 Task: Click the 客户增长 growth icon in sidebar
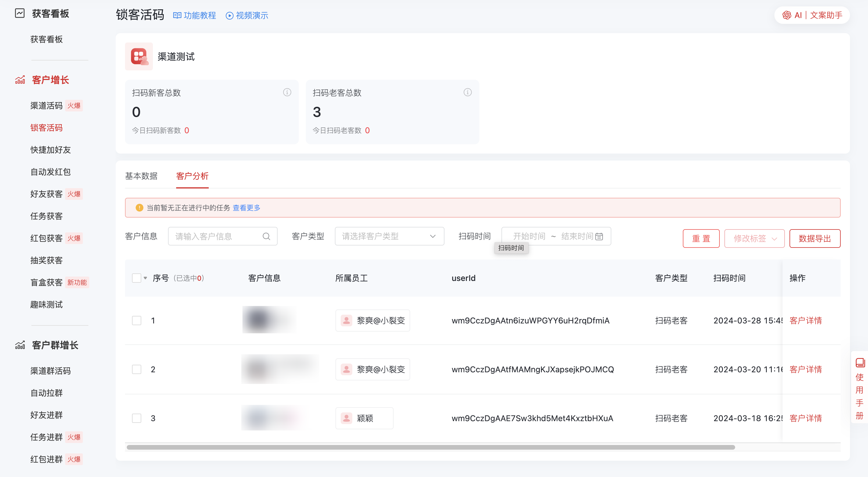20,80
